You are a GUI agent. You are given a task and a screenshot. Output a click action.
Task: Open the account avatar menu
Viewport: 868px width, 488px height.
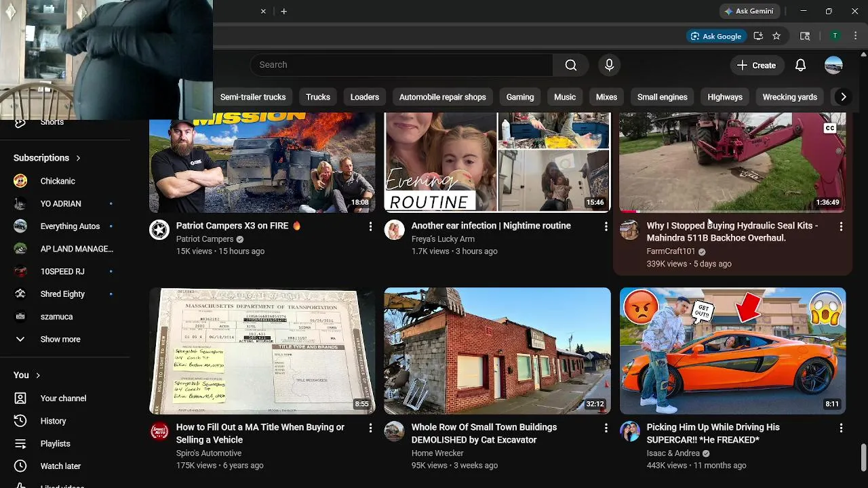(833, 65)
